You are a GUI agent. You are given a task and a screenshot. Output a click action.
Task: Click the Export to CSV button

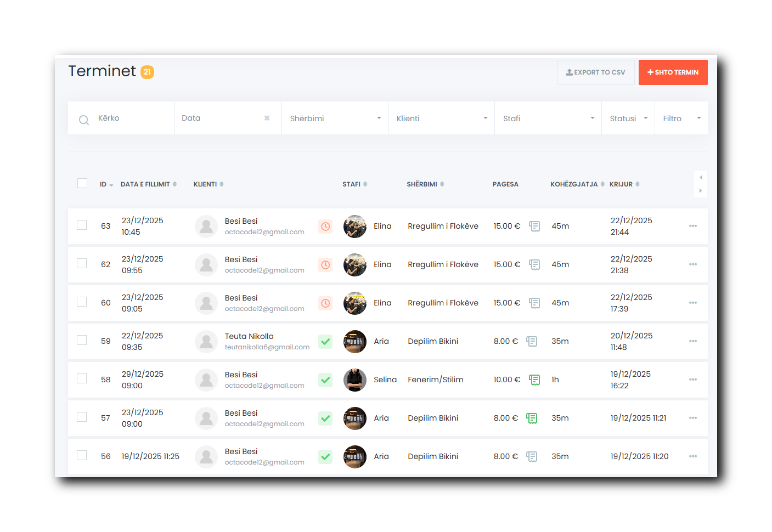coord(595,72)
